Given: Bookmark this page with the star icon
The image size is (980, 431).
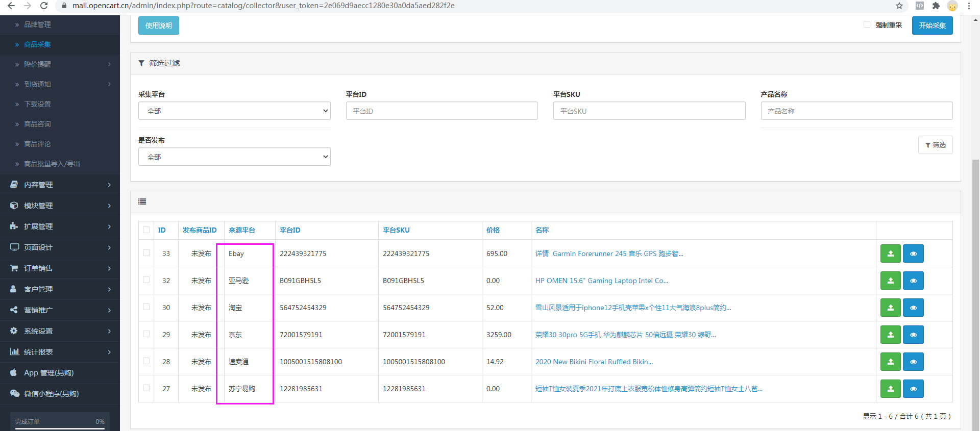Looking at the screenshot, I should 899,6.
